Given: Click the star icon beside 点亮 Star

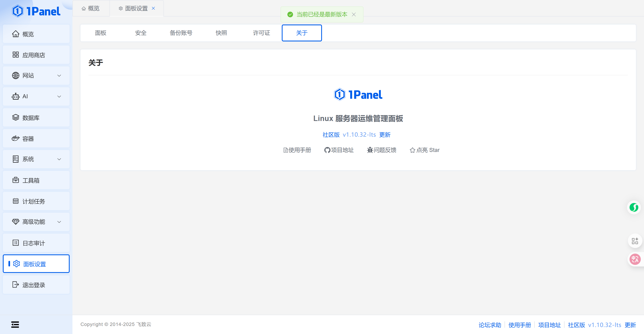Looking at the screenshot, I should click(413, 150).
